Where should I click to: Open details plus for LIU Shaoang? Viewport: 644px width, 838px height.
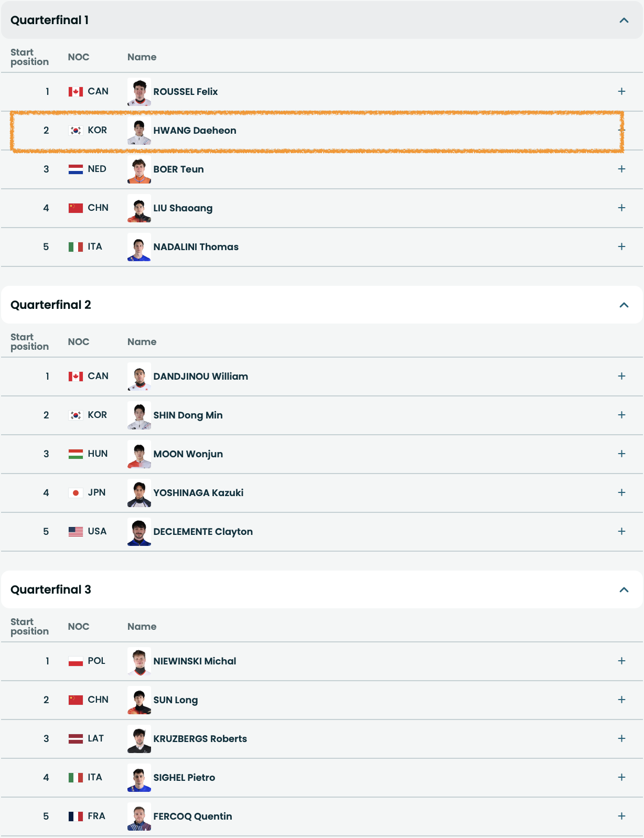point(621,208)
